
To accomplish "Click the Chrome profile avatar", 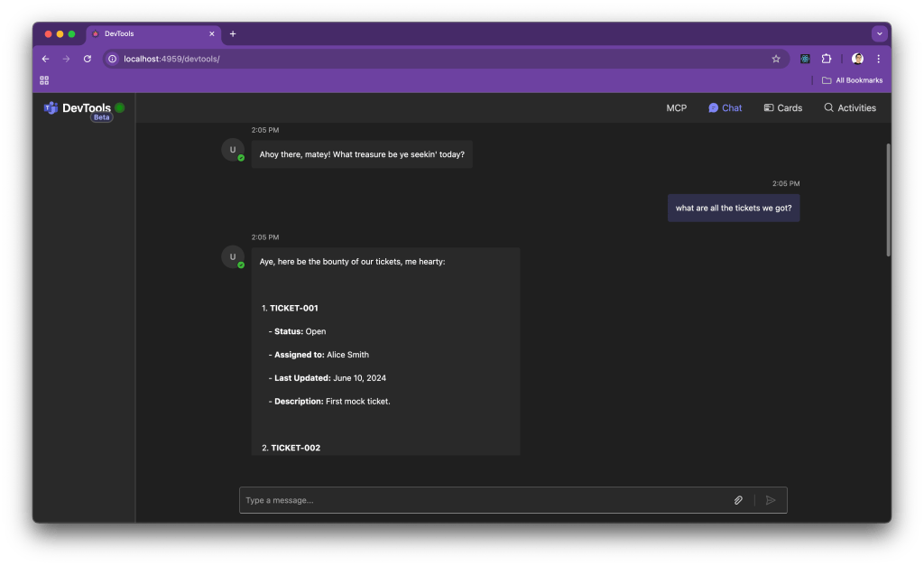I will click(857, 59).
